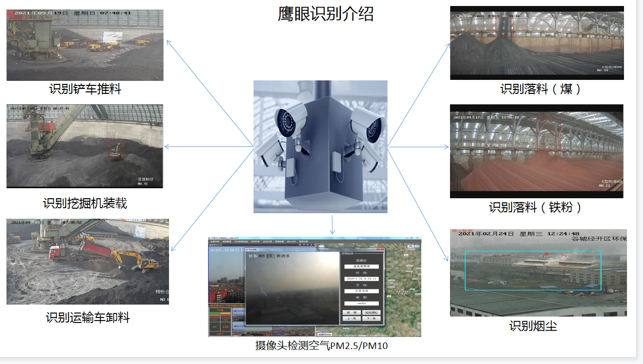Click timestamp 01-16-2019 星期三 09:24:15
Image resolution: width=643 pixels, height=364 pixels.
(x=269, y=256)
